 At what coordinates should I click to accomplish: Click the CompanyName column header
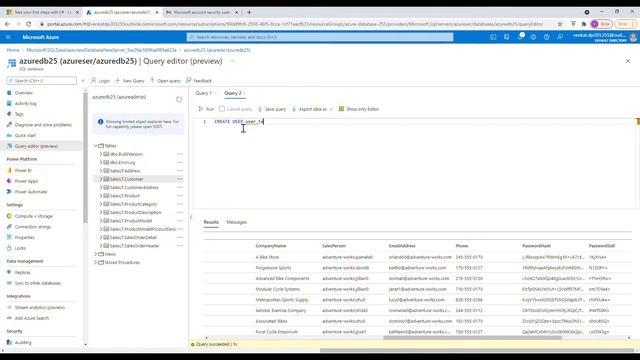click(271, 246)
